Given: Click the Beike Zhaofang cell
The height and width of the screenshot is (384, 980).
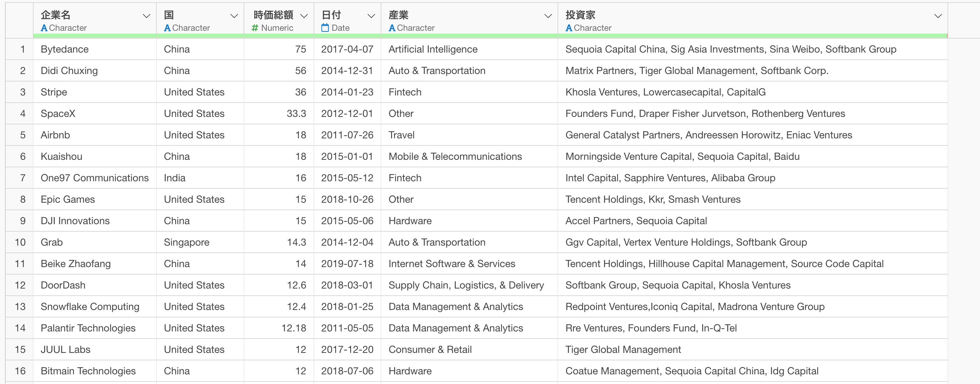Looking at the screenshot, I should coord(95,264).
